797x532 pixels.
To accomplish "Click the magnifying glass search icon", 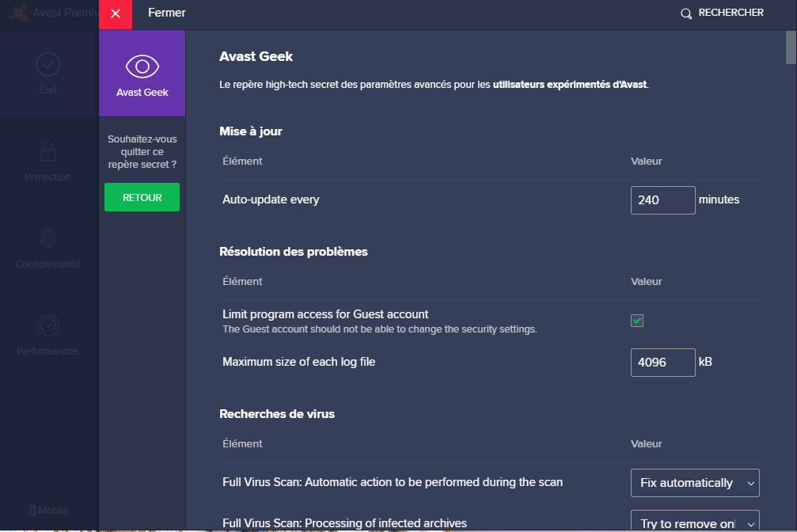I will pyautogui.click(x=686, y=13).
